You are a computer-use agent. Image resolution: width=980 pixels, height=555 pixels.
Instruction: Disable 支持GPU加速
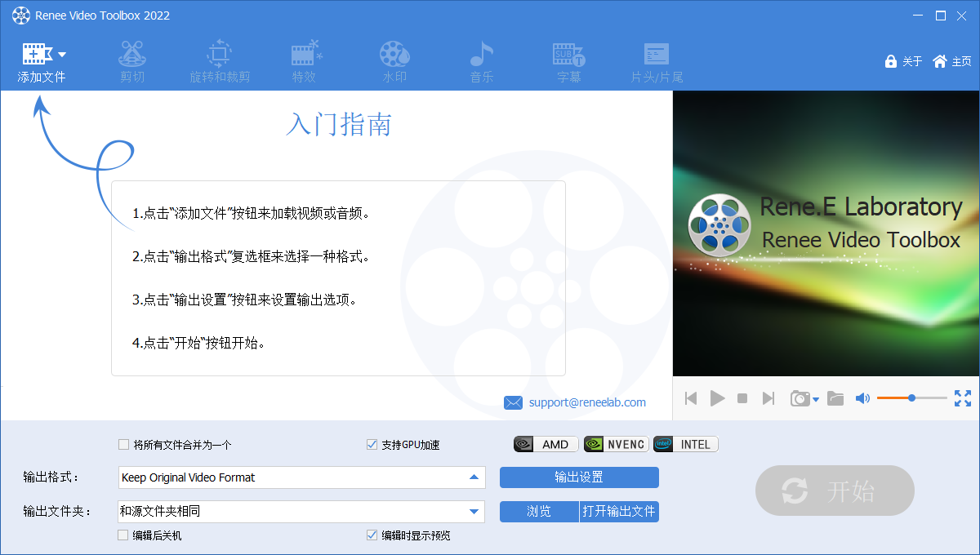(x=372, y=444)
